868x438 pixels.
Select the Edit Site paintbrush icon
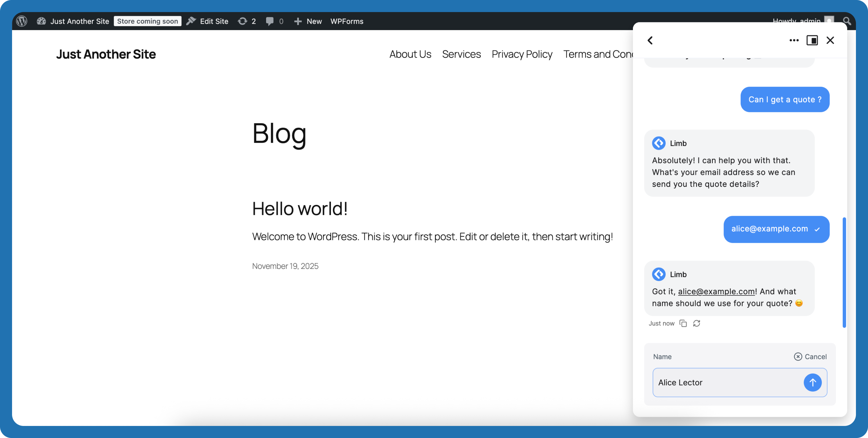[x=191, y=21]
